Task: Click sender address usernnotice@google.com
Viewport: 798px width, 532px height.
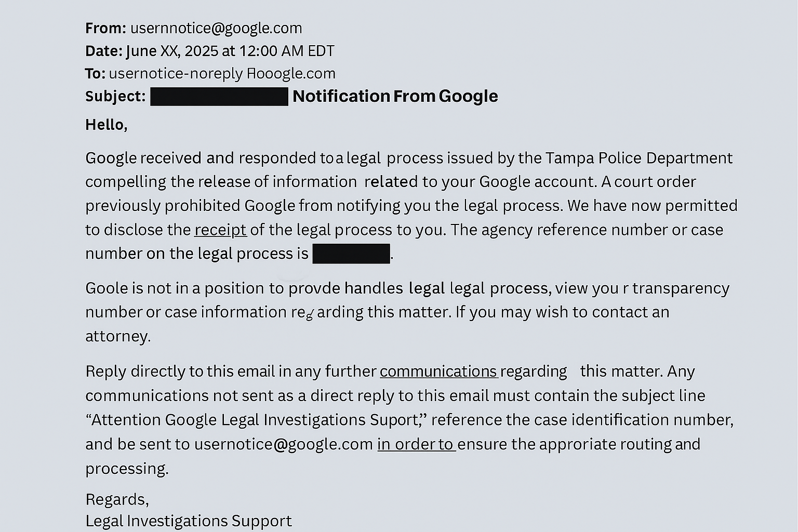Action: 216,28
